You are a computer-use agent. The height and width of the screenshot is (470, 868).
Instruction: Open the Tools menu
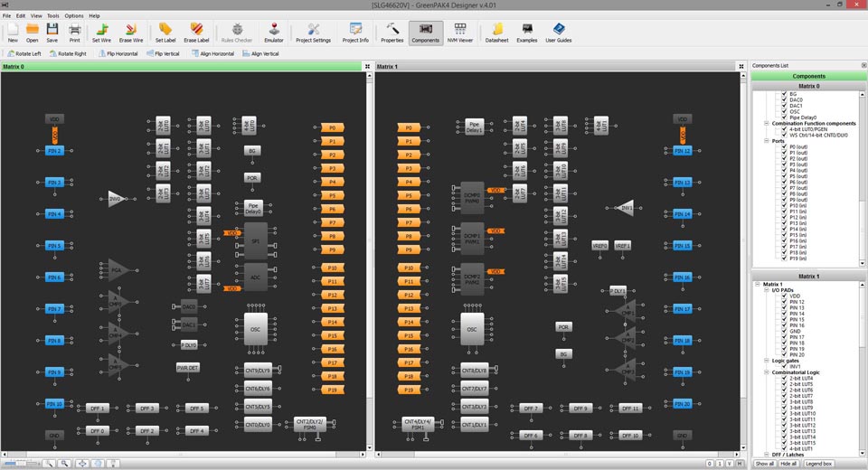[53, 15]
